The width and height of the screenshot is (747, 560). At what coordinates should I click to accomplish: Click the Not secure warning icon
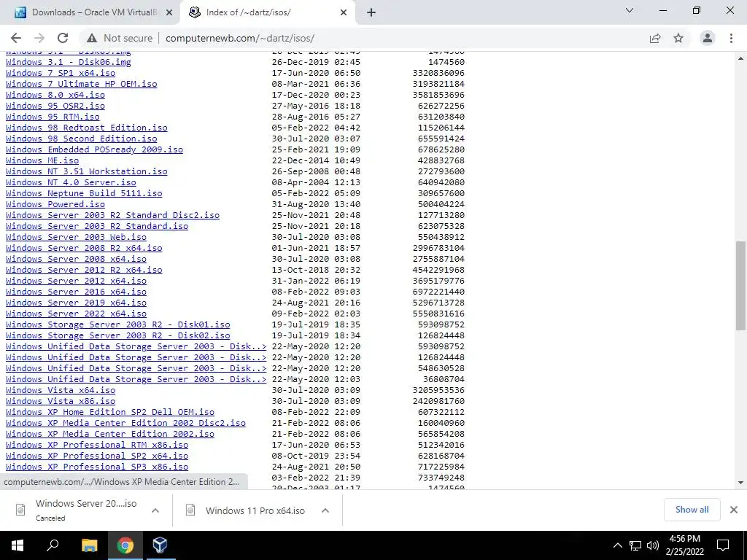(92, 38)
